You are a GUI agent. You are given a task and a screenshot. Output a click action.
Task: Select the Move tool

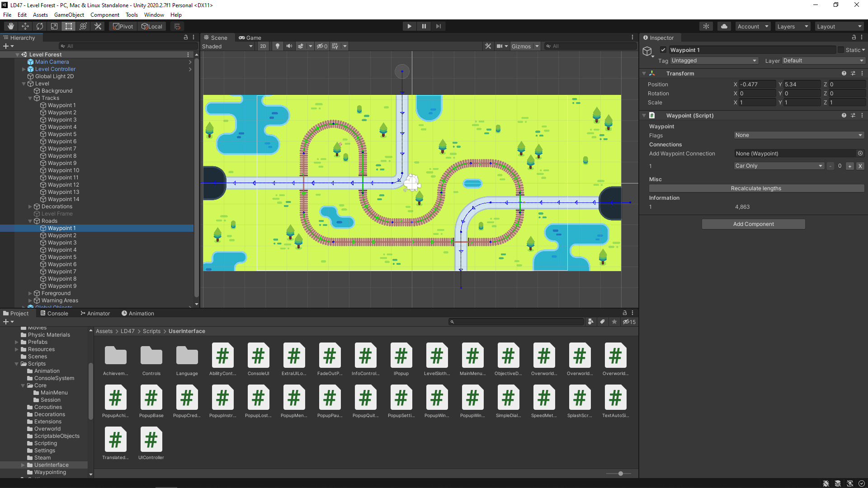25,26
